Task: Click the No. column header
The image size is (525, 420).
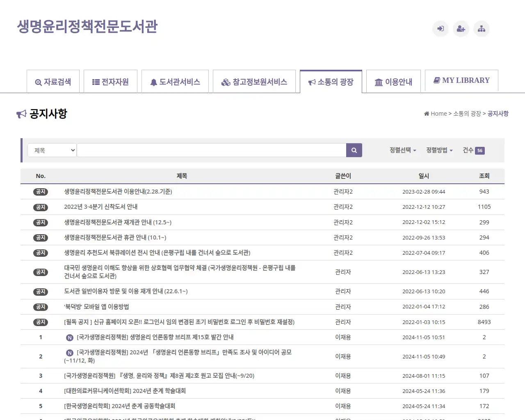Action: coord(41,176)
